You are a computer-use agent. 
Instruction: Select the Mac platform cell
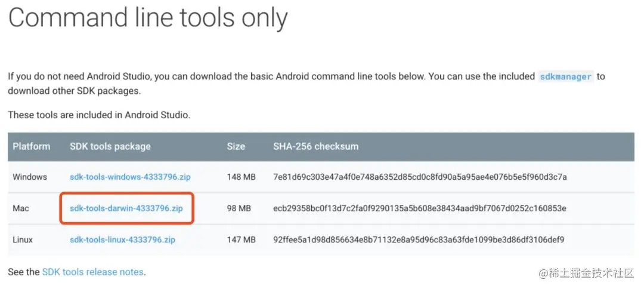[x=21, y=208]
